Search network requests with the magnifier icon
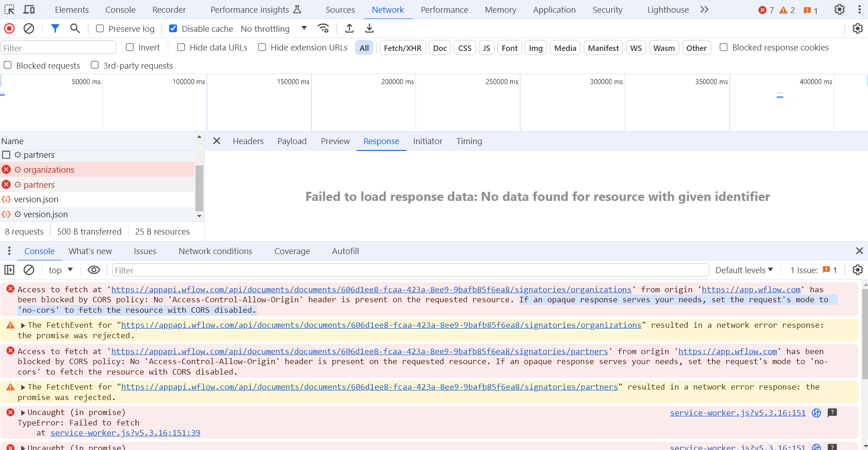Screen dimensions: 868x450 point(74,28)
